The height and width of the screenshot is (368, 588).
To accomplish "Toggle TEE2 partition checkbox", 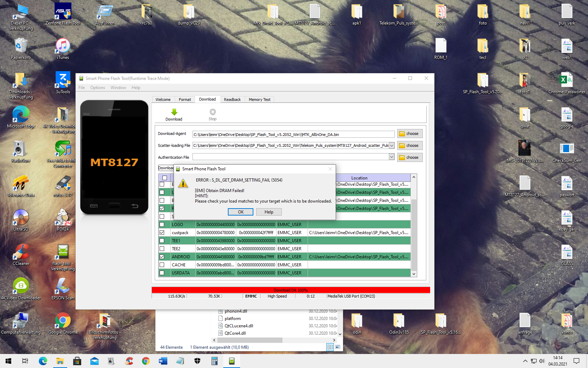I will [162, 248].
